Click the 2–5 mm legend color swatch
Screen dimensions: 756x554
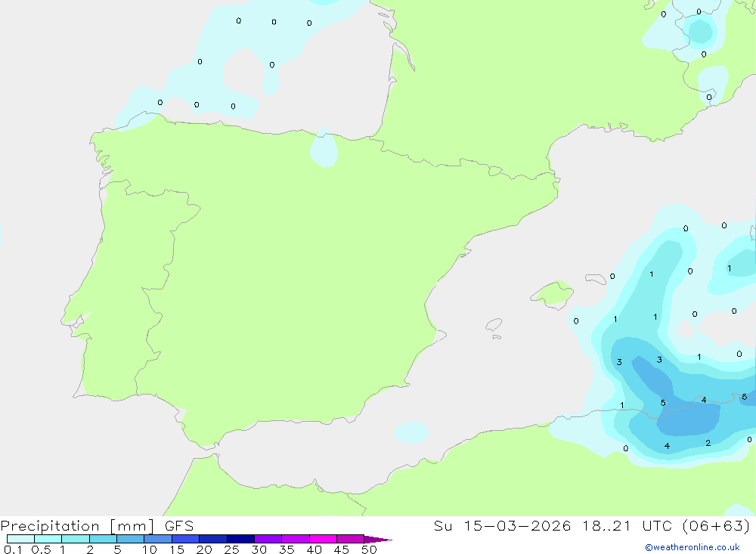(103, 539)
